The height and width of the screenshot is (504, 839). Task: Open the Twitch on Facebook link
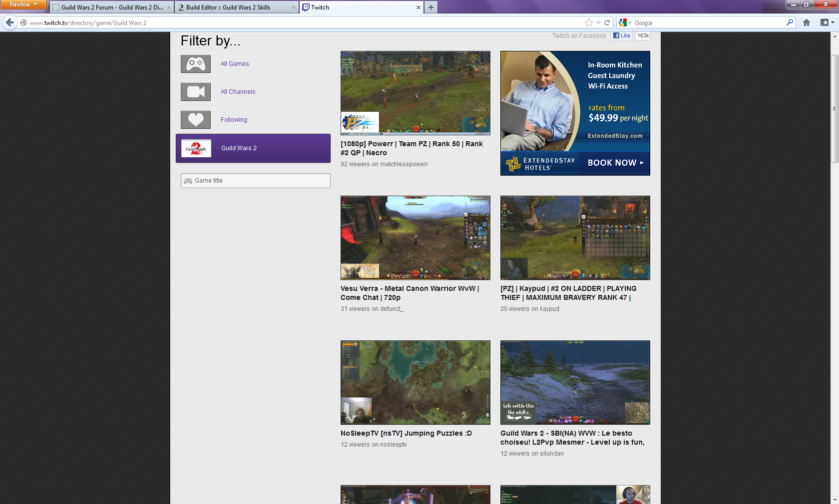tap(579, 36)
